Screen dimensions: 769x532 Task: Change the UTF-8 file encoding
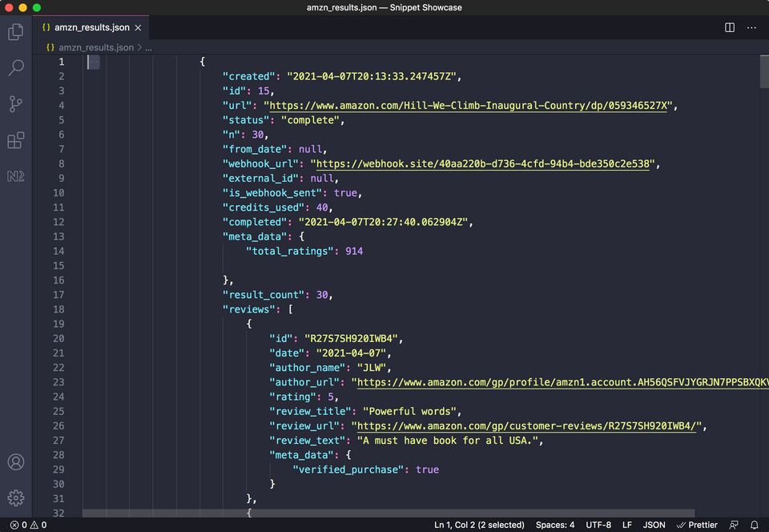click(598, 525)
